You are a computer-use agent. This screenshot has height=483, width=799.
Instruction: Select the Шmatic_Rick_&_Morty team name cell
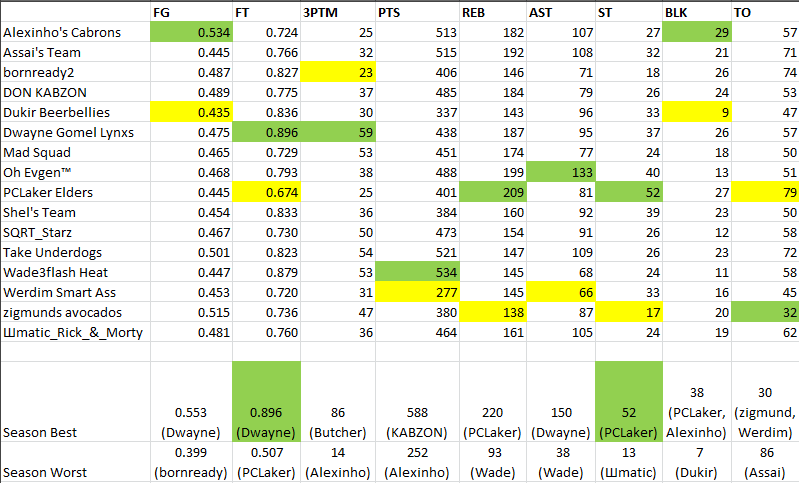75,332
